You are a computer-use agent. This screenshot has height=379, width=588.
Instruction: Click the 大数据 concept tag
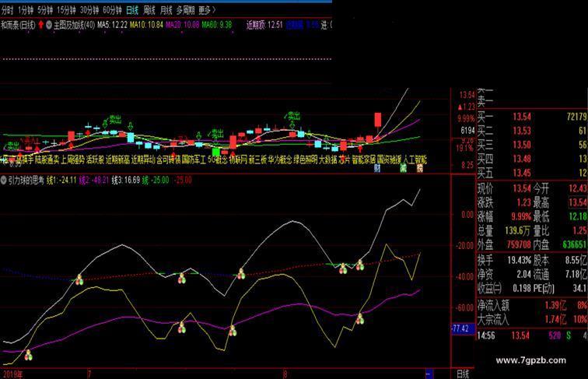pyautogui.click(x=328, y=160)
